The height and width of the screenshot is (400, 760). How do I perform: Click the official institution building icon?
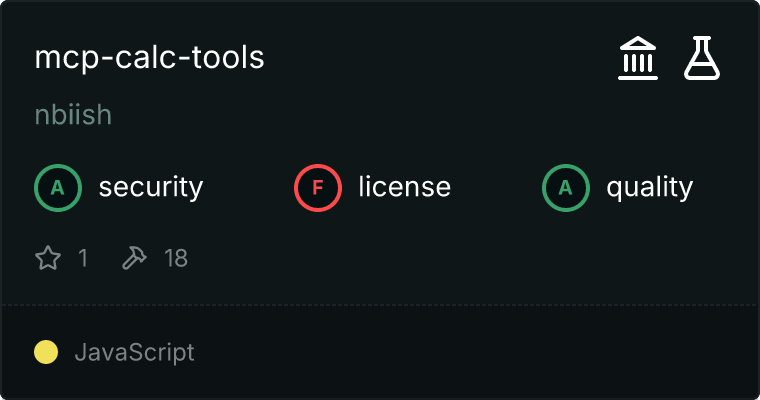(637, 58)
